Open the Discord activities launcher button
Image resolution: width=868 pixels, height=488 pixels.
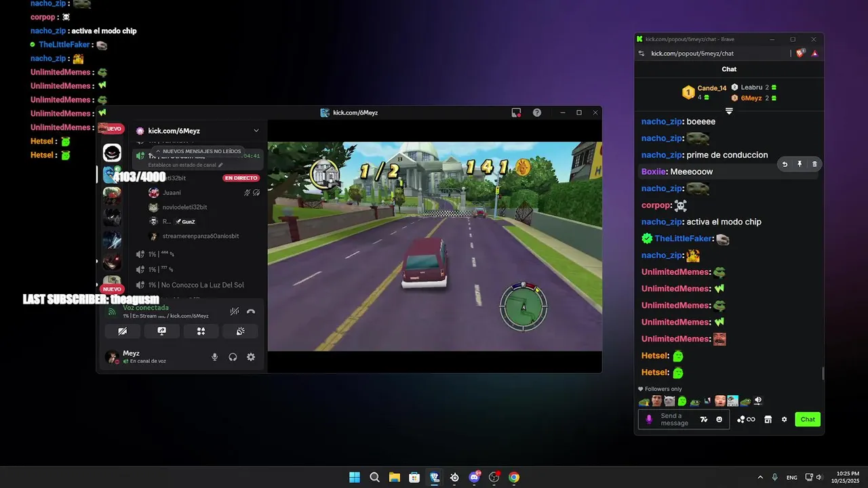201,331
